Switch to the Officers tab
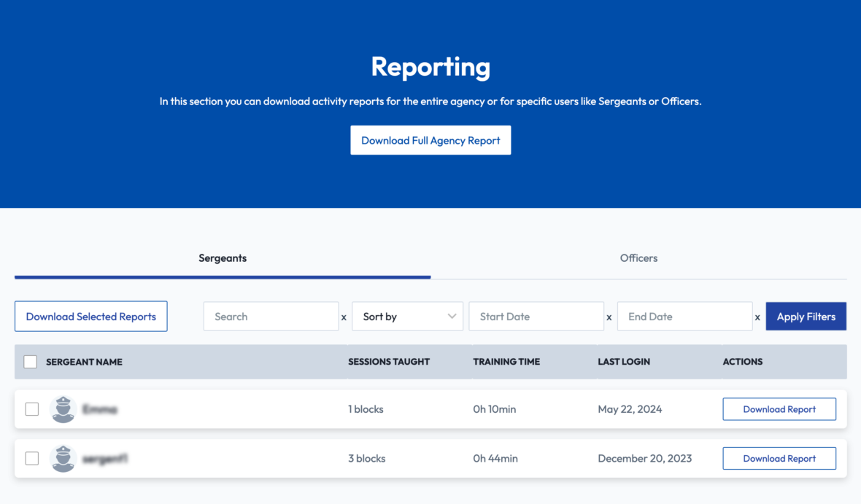The width and height of the screenshot is (861, 504). pyautogui.click(x=638, y=257)
